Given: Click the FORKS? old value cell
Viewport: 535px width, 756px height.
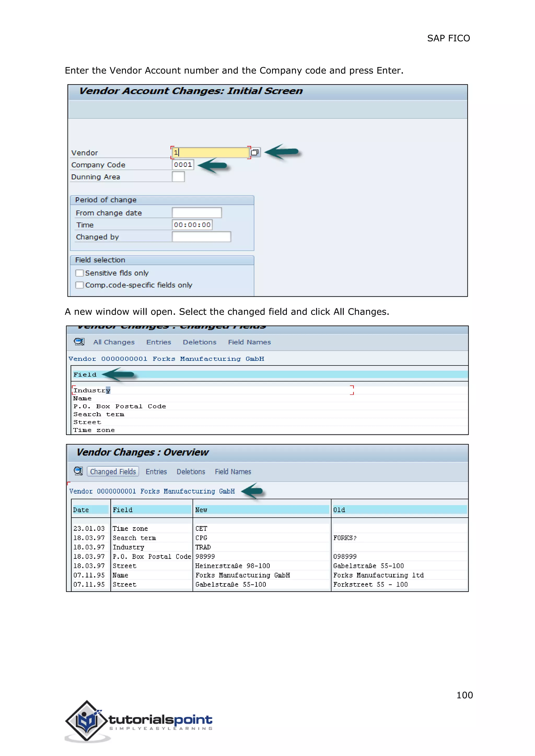Looking at the screenshot, I should pyautogui.click(x=345, y=538).
